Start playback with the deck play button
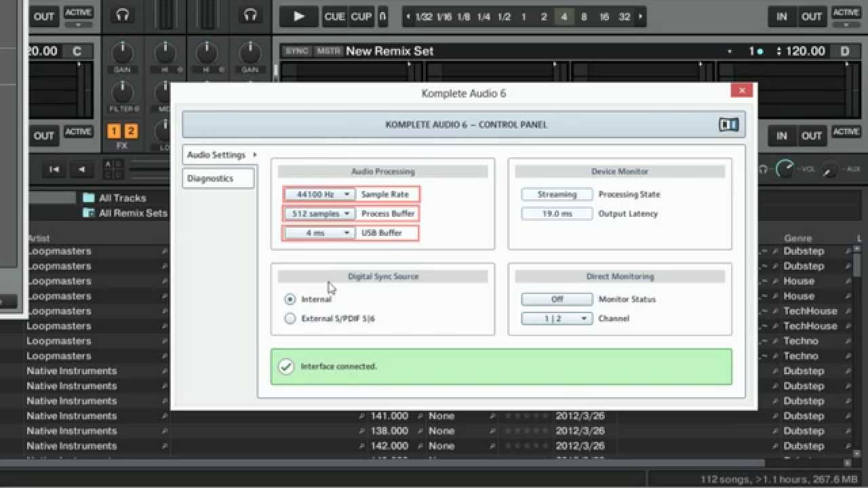This screenshot has height=488, width=868. pyautogui.click(x=299, y=16)
